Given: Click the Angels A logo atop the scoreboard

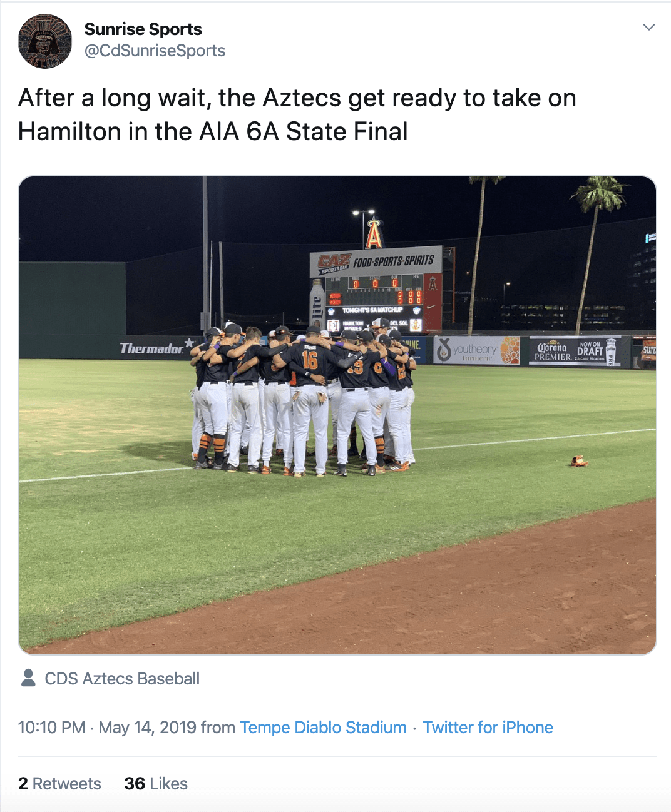Looking at the screenshot, I should (x=374, y=234).
